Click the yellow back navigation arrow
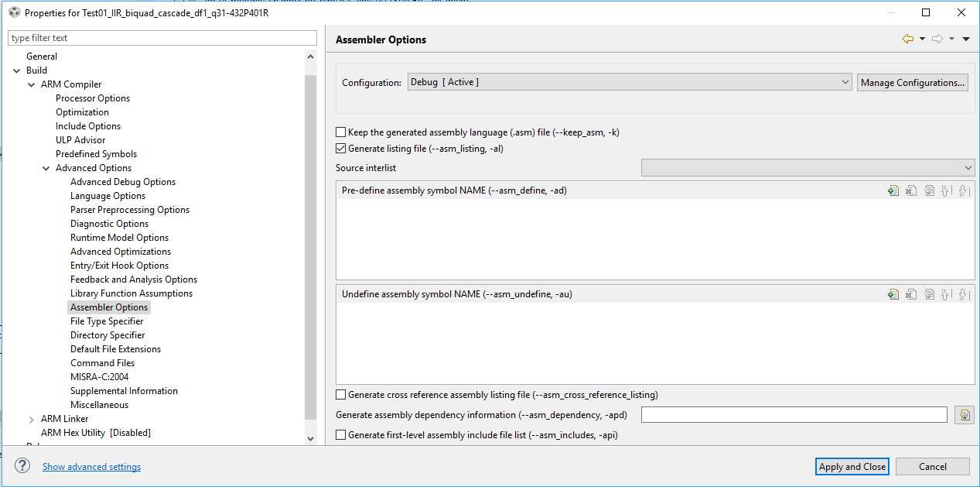980x487 pixels. tap(907, 39)
